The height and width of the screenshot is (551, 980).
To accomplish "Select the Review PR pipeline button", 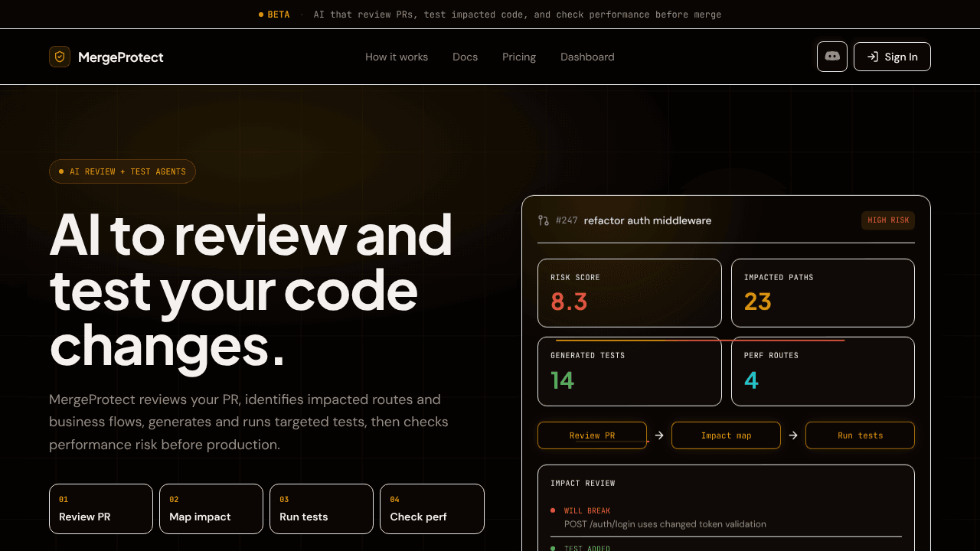I will [592, 435].
